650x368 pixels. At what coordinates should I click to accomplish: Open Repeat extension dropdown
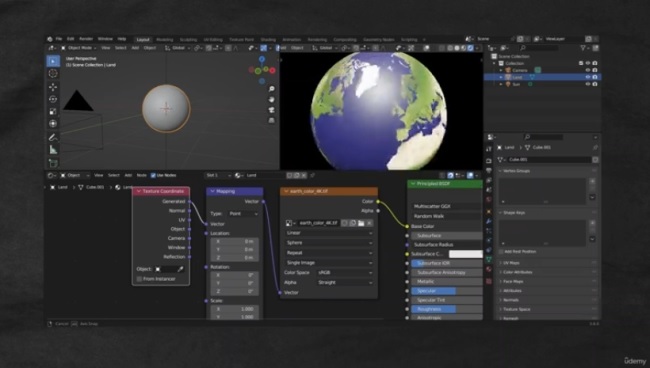tap(329, 253)
